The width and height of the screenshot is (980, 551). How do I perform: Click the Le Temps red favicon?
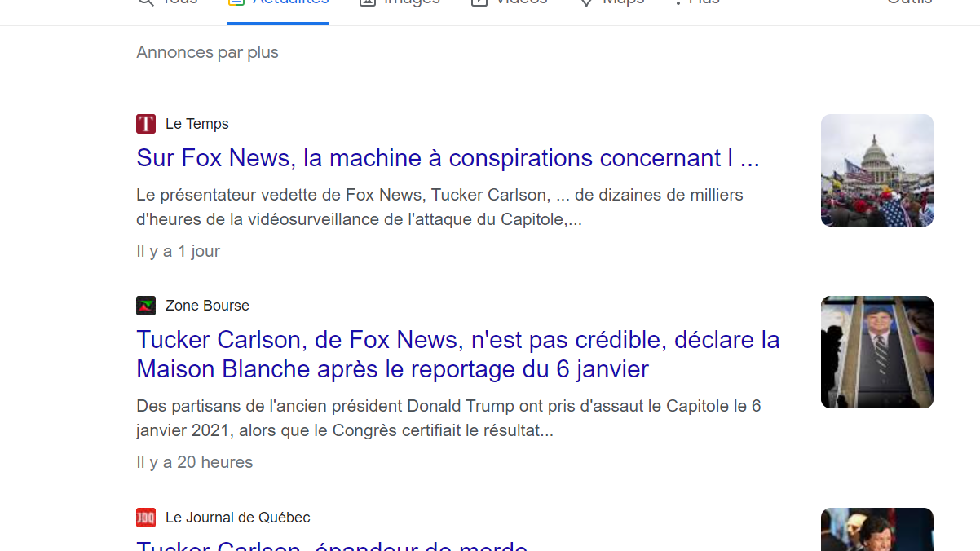click(x=146, y=124)
